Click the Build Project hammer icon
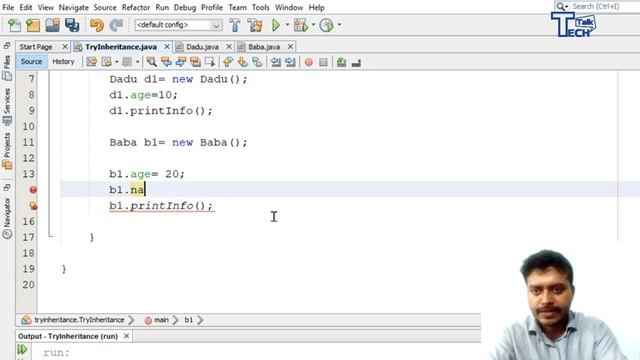Viewport: 640px width, 360px height. pyautogui.click(x=235, y=25)
